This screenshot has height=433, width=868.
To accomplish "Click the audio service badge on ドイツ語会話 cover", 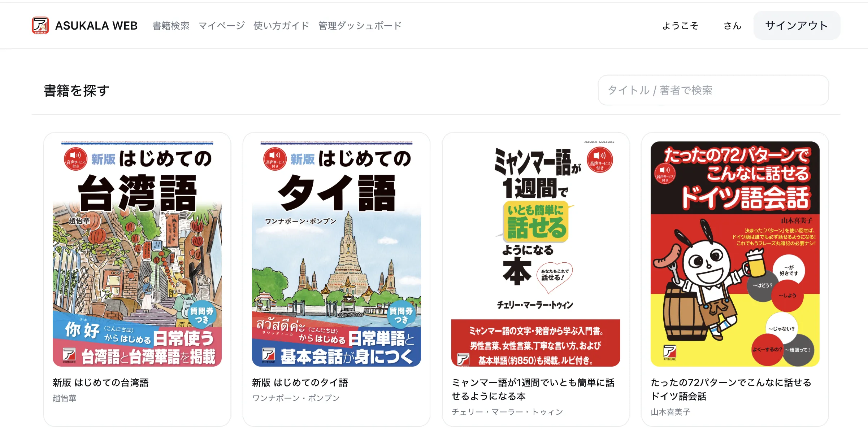I will tap(665, 173).
